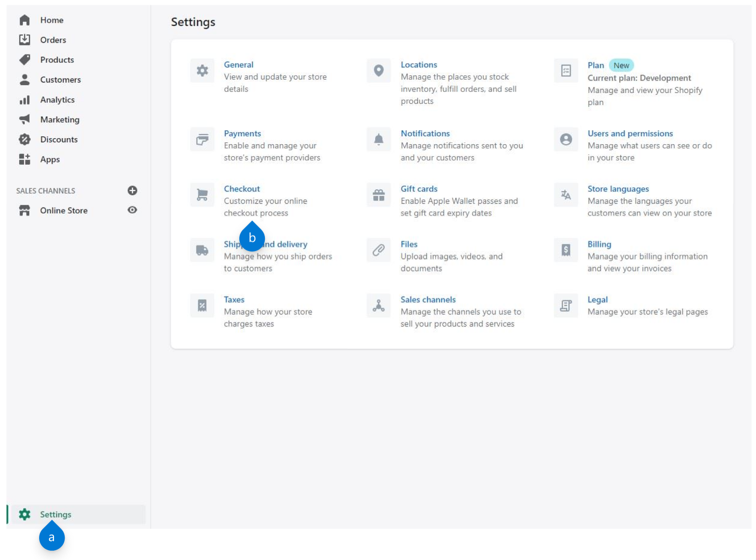Open the Store languages translate icon

[566, 195]
